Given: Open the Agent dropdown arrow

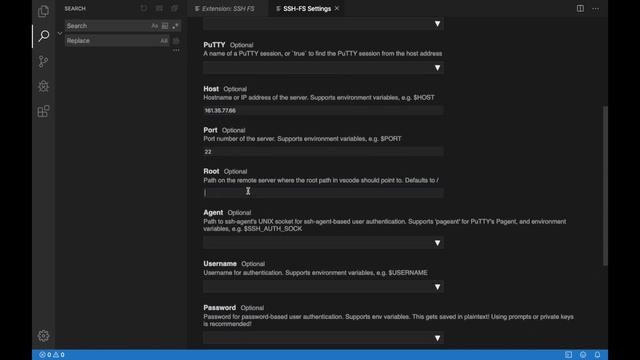Looking at the screenshot, I should click(437, 243).
